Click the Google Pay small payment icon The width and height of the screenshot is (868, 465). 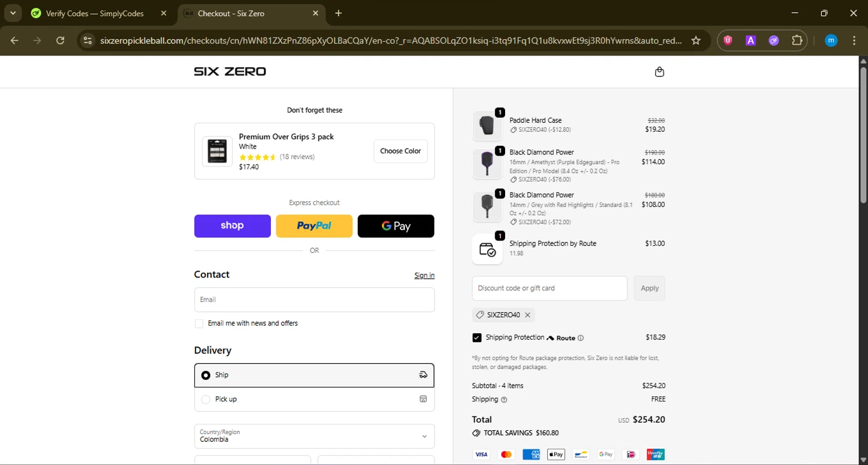coord(606,455)
